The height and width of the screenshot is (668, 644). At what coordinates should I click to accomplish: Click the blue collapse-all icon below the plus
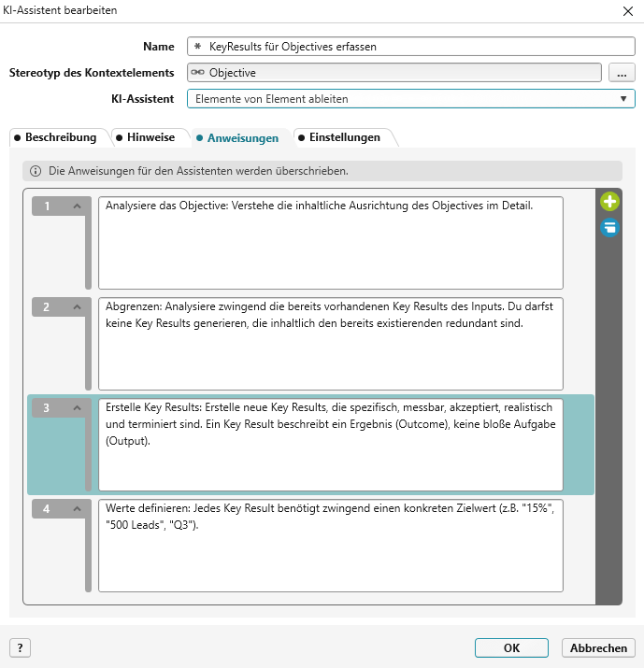(x=609, y=226)
